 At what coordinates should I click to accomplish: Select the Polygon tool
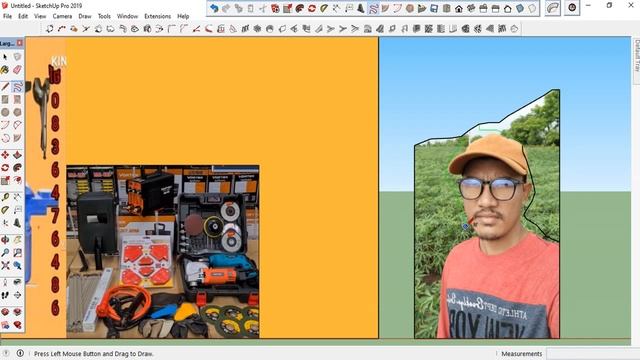(17, 112)
